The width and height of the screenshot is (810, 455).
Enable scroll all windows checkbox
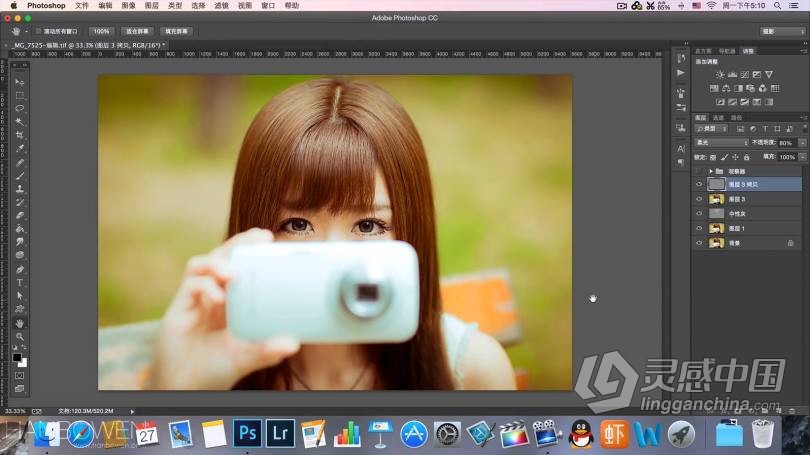(39, 32)
